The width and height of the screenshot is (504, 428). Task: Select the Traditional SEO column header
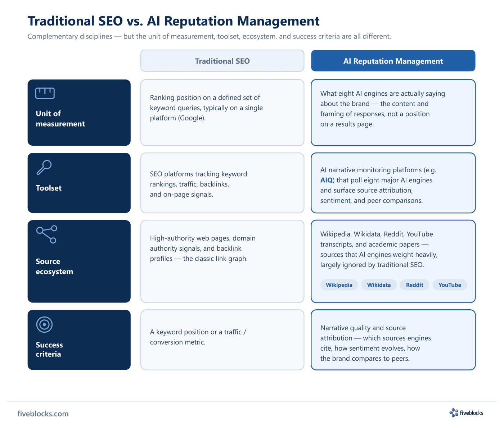[222, 61]
